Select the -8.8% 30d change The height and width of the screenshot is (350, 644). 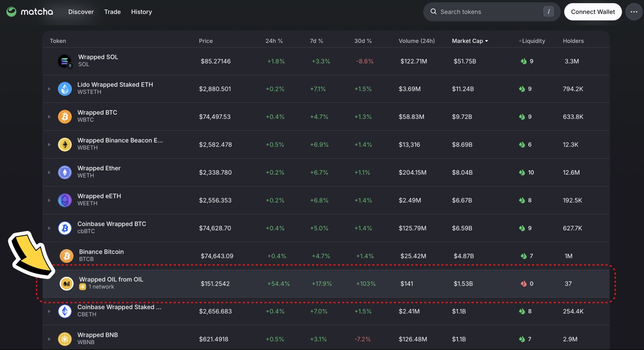coord(365,61)
